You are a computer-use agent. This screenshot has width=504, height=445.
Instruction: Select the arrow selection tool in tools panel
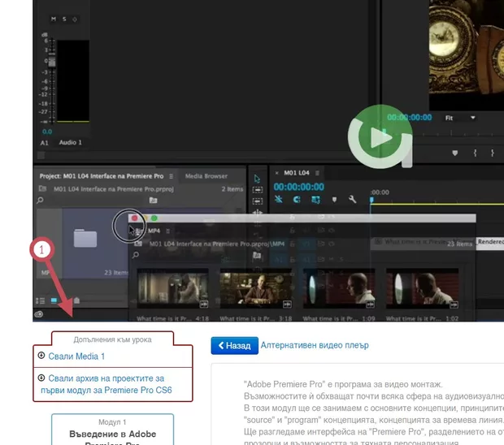coord(257,179)
